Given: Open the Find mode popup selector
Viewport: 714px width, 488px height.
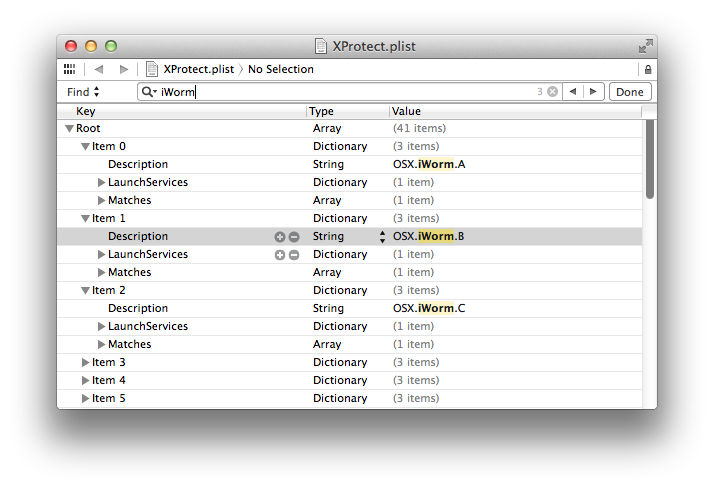Looking at the screenshot, I should [83, 92].
